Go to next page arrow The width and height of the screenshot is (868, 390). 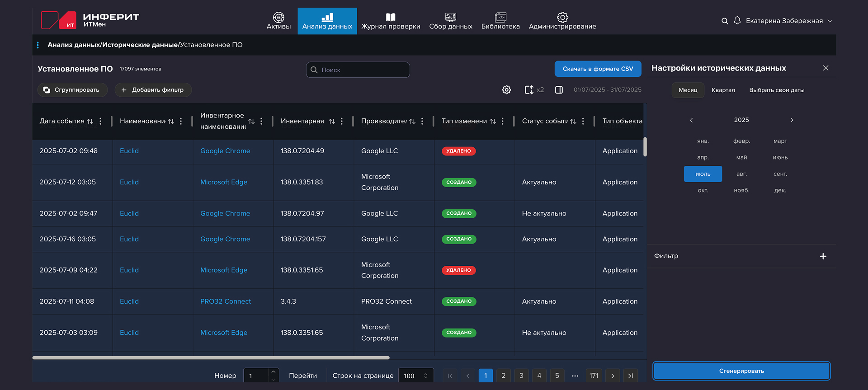coord(613,376)
